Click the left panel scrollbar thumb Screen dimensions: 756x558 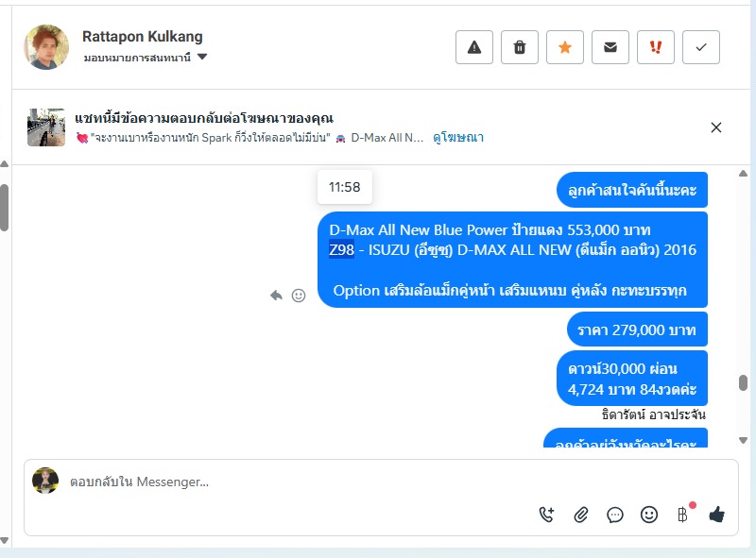4,208
